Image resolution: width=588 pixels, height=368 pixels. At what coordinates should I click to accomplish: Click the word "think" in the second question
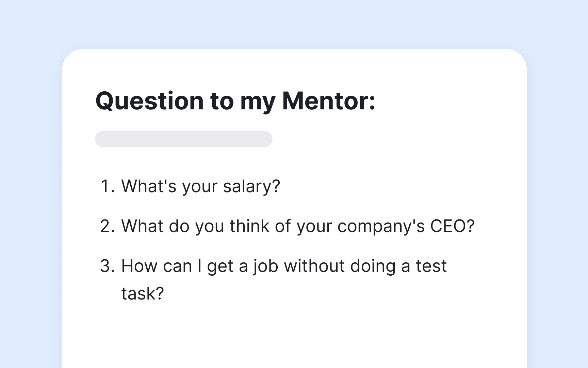(x=249, y=226)
